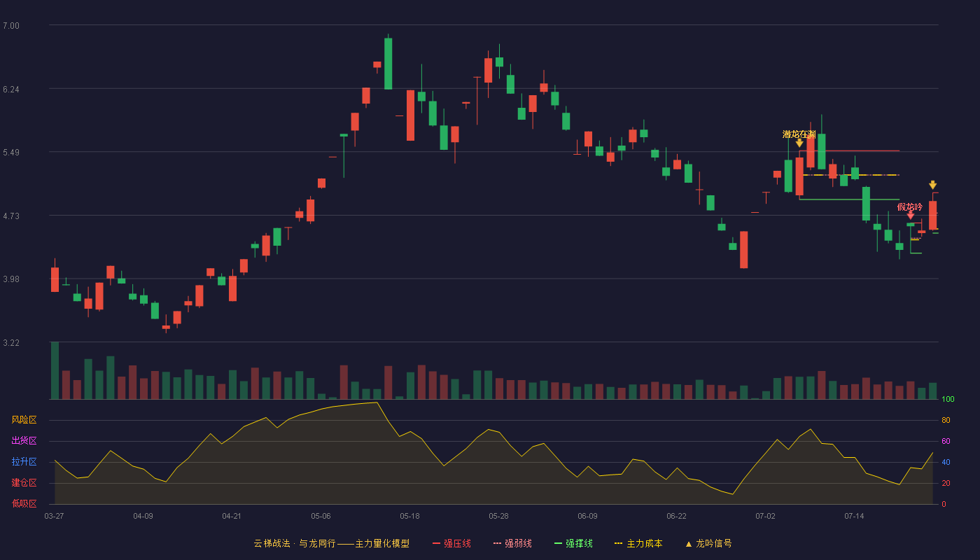The width and height of the screenshot is (980, 560).
Task: Click the green 100 indicator axis value
Action: pos(948,399)
